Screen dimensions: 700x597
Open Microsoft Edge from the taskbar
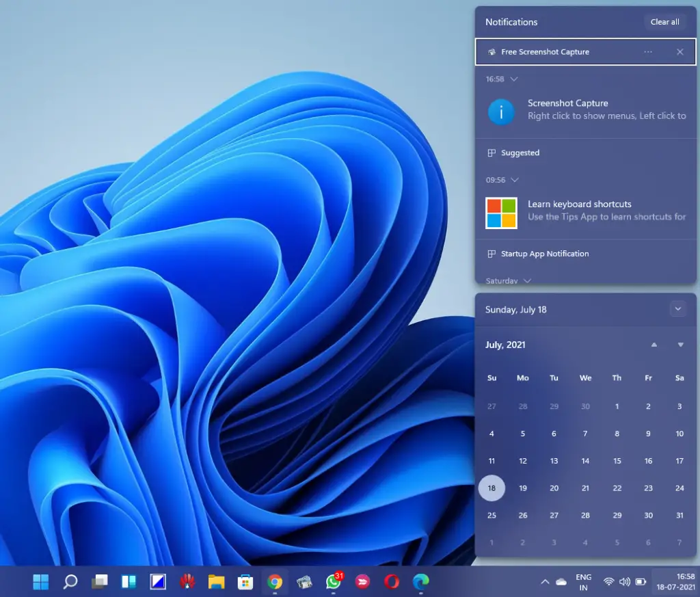[x=420, y=582]
